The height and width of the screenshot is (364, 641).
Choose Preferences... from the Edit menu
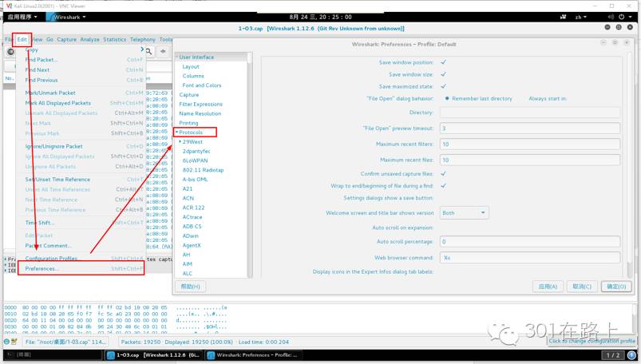pyautogui.click(x=42, y=269)
